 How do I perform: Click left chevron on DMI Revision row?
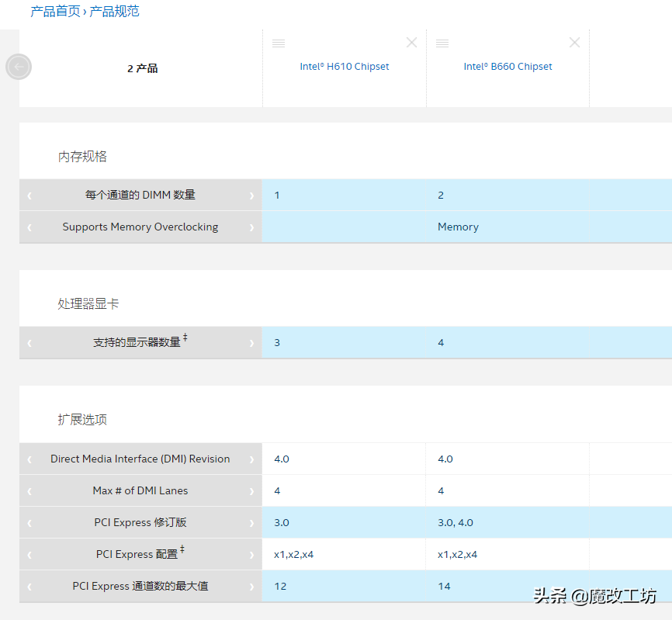coord(29,459)
